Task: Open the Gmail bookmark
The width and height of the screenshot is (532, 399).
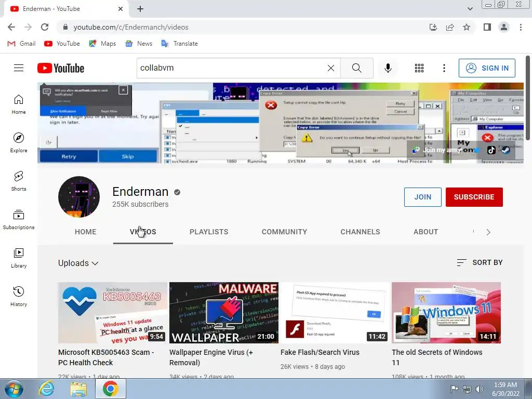Action: click(21, 44)
